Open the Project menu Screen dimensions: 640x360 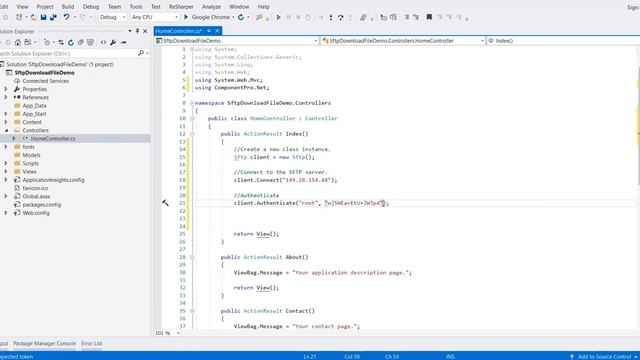pos(45,7)
